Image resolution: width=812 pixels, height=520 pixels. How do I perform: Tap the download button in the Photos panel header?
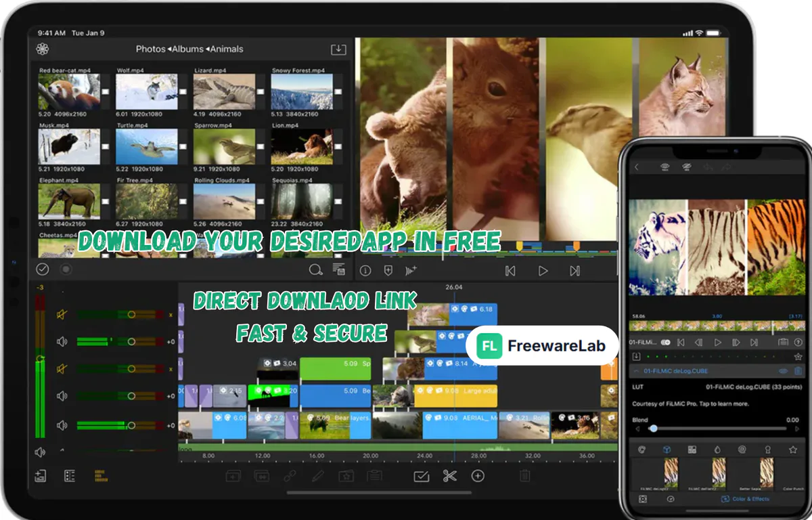(x=338, y=49)
